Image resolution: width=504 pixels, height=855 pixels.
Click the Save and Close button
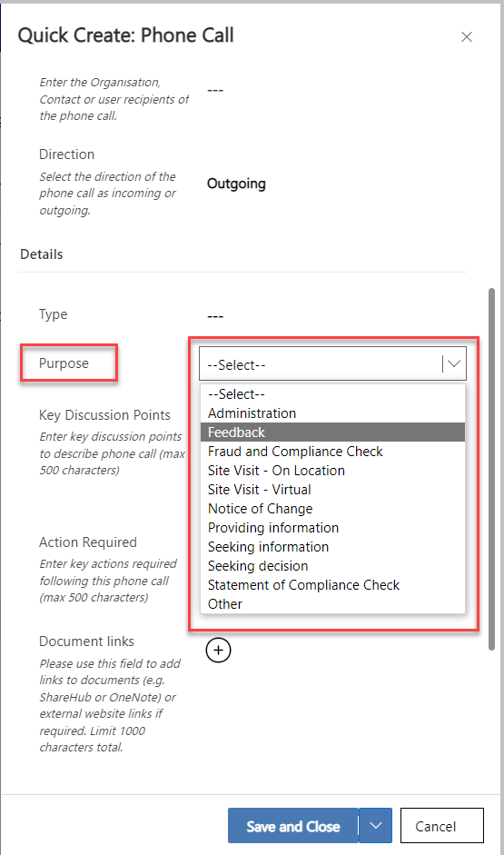pyautogui.click(x=293, y=826)
